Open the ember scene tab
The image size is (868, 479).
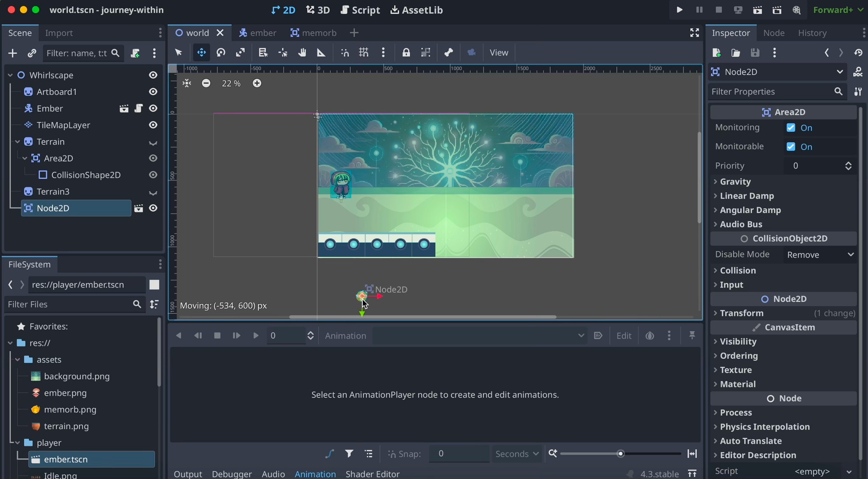pyautogui.click(x=258, y=33)
